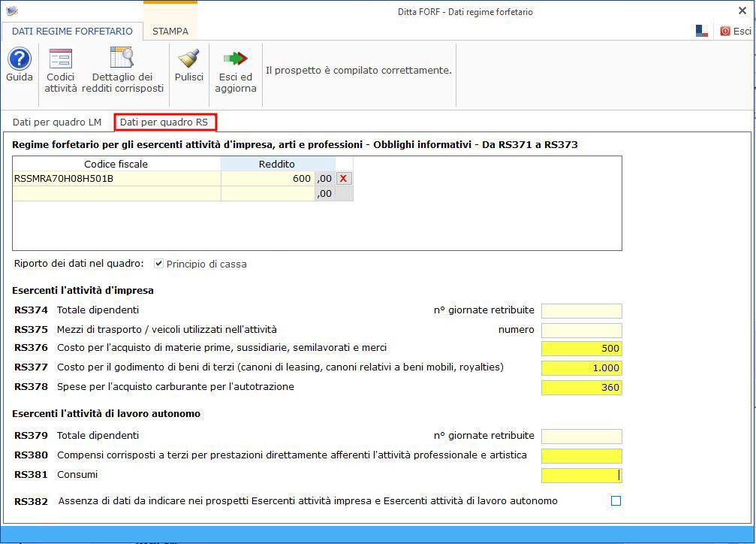Screen dimensions: 756x544
Task: Click RS375 numero veicoli field
Action: [581, 330]
